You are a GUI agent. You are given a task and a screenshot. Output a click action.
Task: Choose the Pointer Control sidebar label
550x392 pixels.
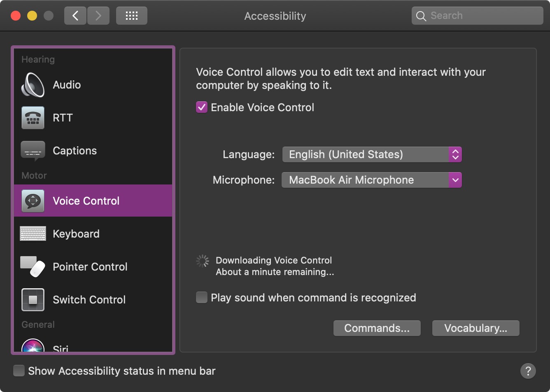[90, 267]
